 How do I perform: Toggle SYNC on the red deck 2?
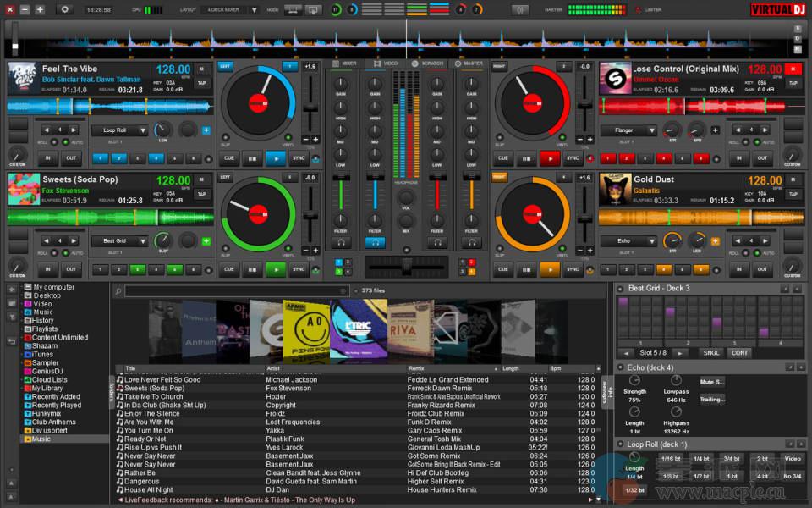pyautogui.click(x=573, y=158)
